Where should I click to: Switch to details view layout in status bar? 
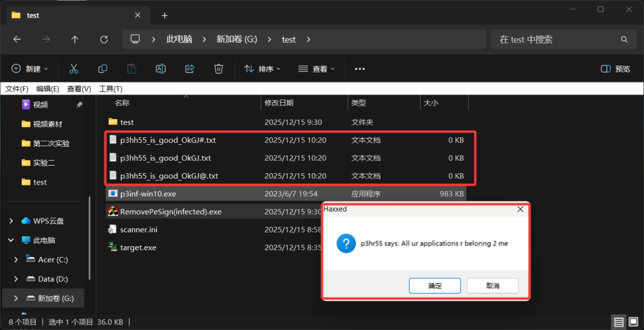(x=619, y=322)
